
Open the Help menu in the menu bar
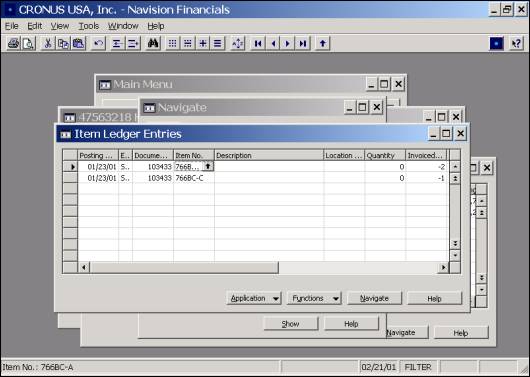[156, 26]
